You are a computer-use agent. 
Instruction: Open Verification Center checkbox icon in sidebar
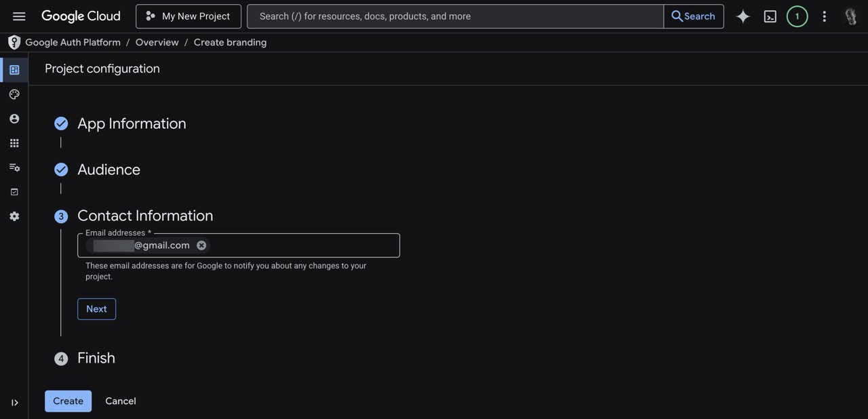(x=14, y=192)
